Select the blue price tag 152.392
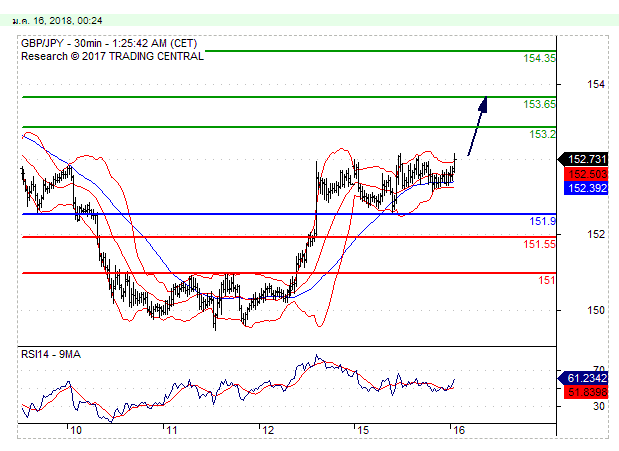Viewport: 619px width, 451px height. [x=586, y=188]
